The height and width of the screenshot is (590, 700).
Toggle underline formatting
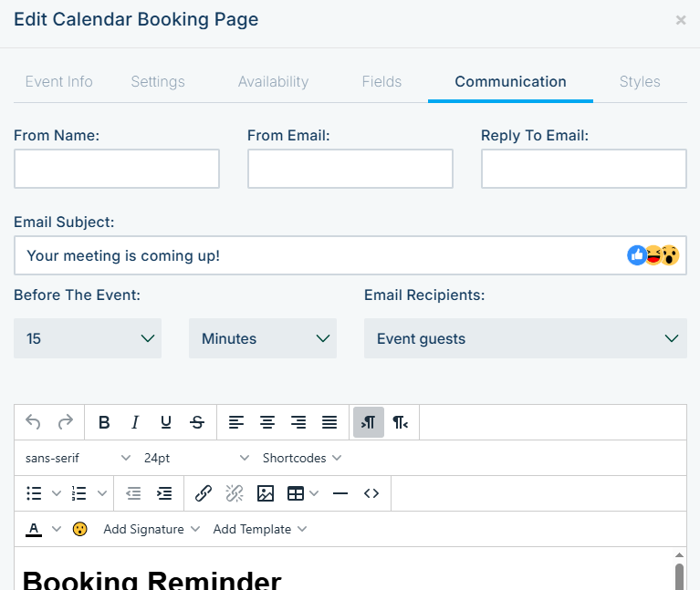(166, 422)
